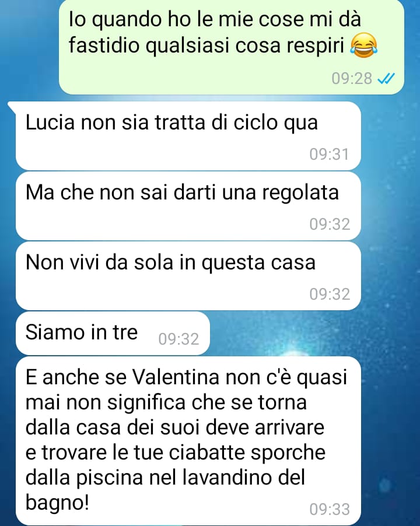Tap the laughing-crying emoji in sent message
420x526 pixels.
pyautogui.click(x=364, y=45)
